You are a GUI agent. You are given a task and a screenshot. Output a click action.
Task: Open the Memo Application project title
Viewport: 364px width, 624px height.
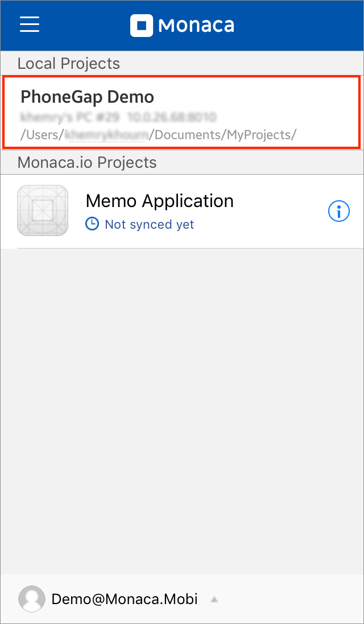pyautogui.click(x=159, y=201)
